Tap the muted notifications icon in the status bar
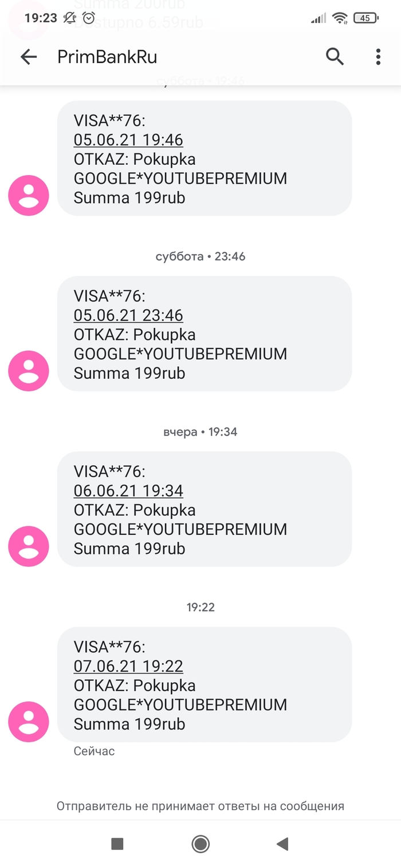This screenshot has height=868, width=401. (69, 18)
